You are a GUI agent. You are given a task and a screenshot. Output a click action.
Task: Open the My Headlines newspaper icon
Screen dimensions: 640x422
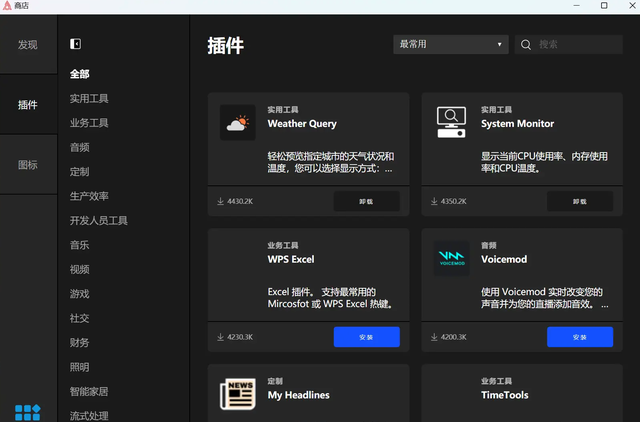coord(238,394)
